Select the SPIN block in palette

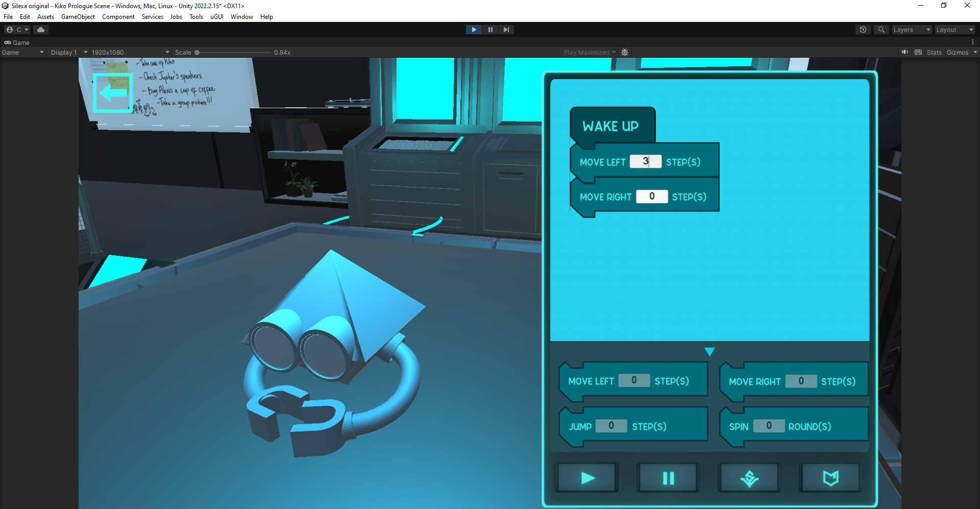pyautogui.click(x=794, y=426)
